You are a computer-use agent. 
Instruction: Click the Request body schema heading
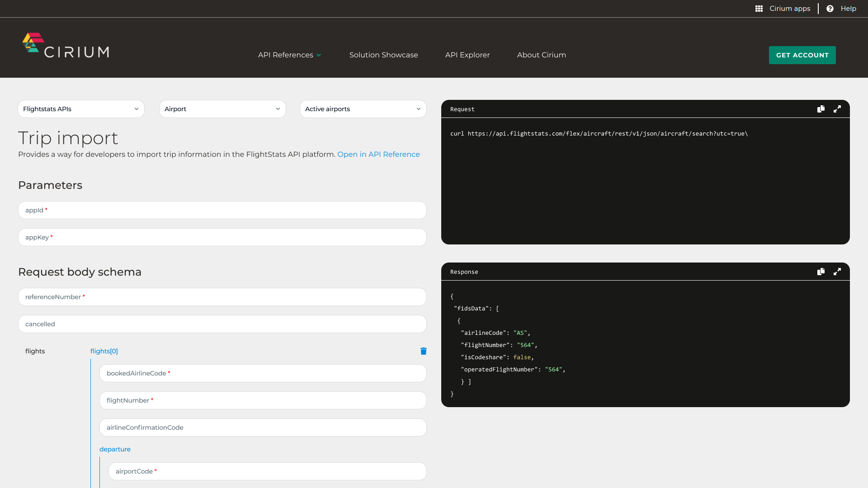click(x=80, y=272)
